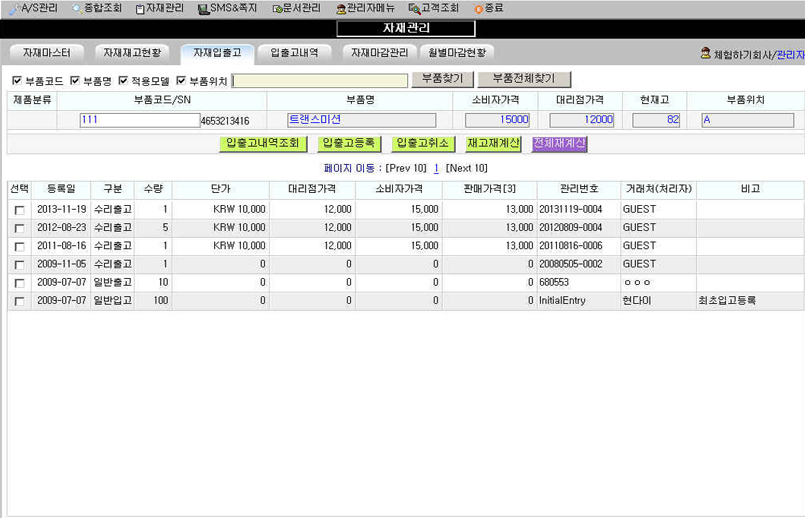Open the SMS&쪽지 menu icon
This screenshot has height=518, width=805.
[x=203, y=8]
